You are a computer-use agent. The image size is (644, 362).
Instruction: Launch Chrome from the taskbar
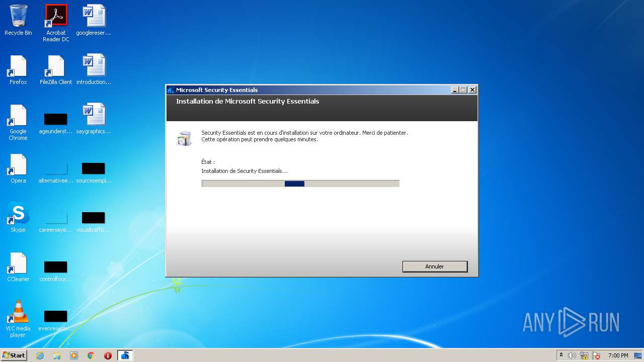(91, 355)
